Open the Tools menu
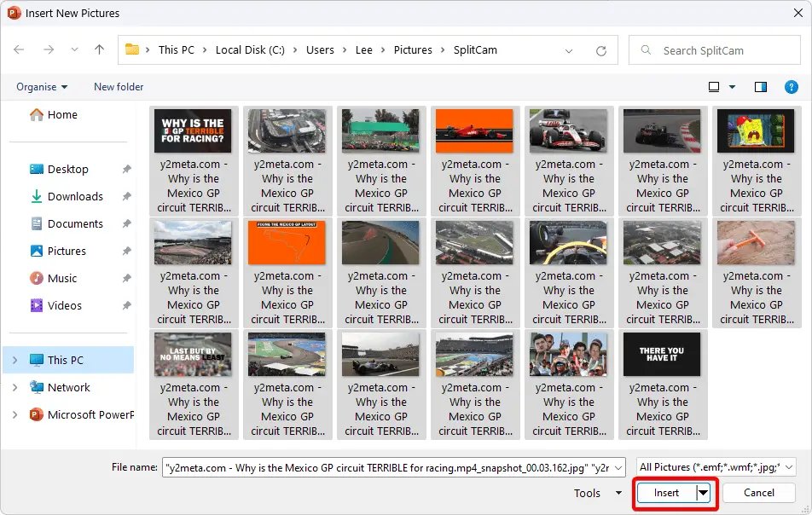 point(596,493)
